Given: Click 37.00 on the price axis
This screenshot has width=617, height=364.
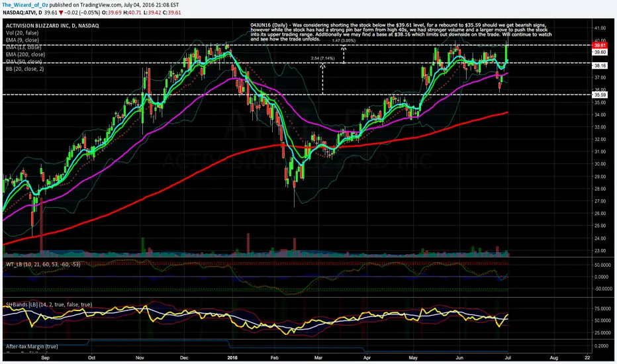Looking at the screenshot, I should coord(600,77).
